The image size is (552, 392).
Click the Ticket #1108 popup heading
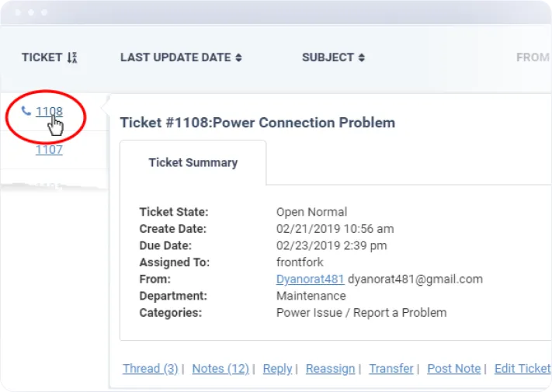[257, 123]
